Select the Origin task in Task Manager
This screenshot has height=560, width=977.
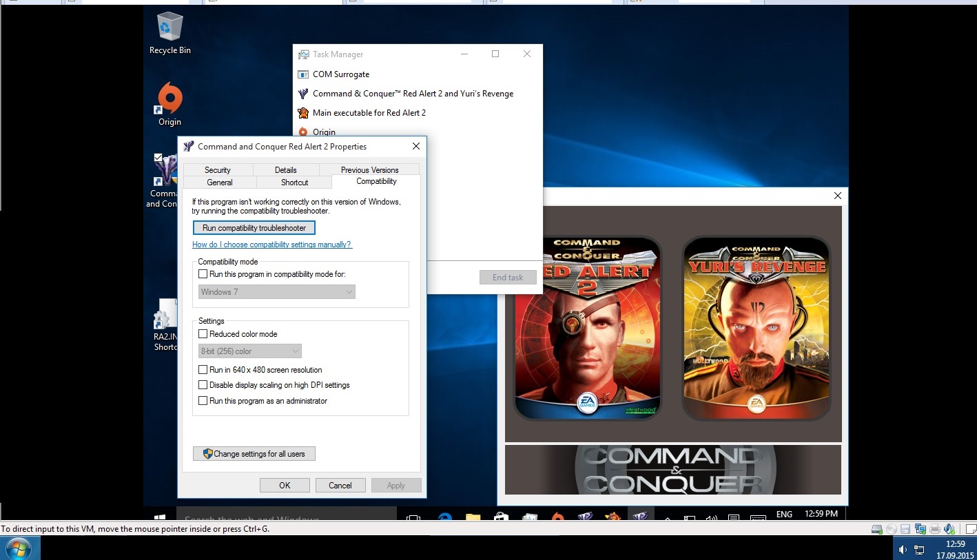[x=317, y=132]
